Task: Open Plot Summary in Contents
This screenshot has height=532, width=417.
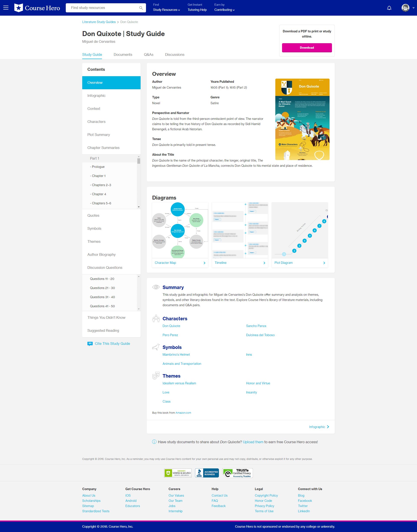Action: pyautogui.click(x=111, y=135)
